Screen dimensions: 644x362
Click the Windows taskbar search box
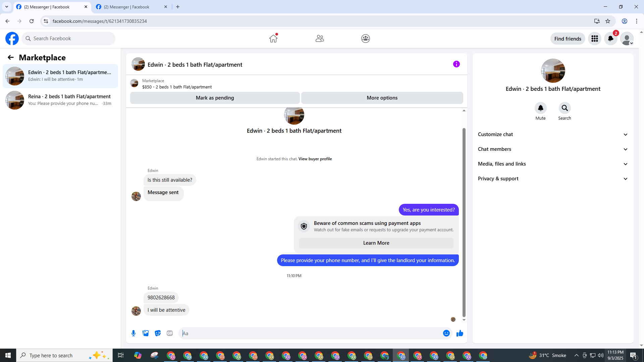(64, 355)
